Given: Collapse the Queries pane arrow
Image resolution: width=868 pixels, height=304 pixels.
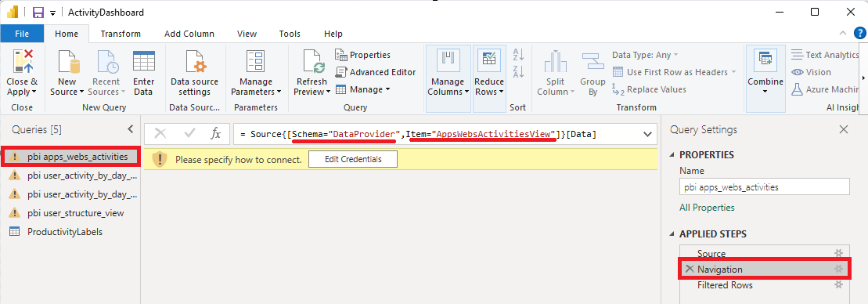Looking at the screenshot, I should (131, 129).
